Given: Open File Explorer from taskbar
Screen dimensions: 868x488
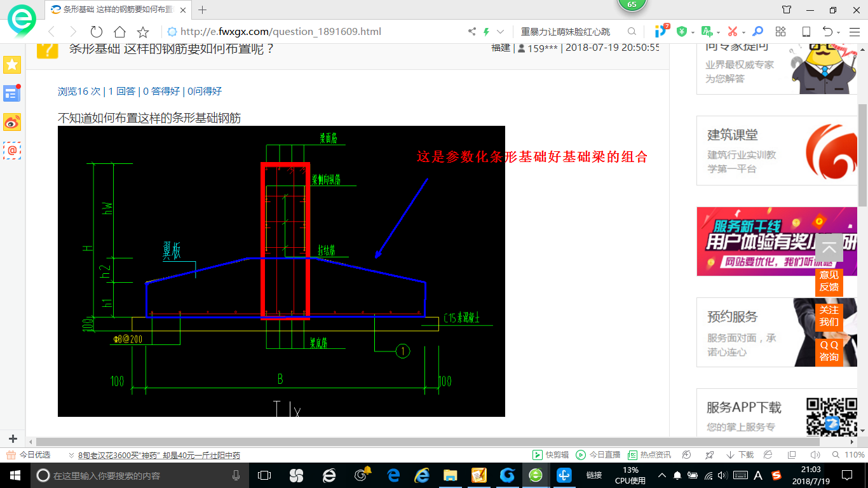Looking at the screenshot, I should click(x=450, y=475).
